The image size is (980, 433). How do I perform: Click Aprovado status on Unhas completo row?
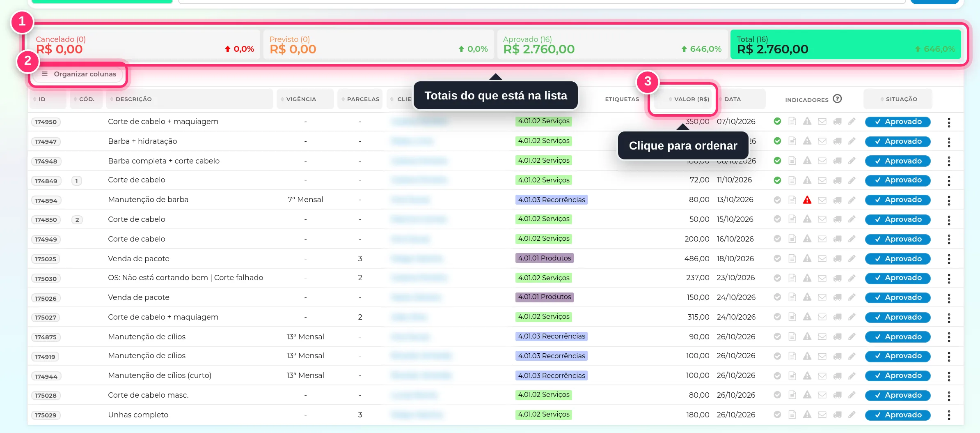tap(898, 415)
